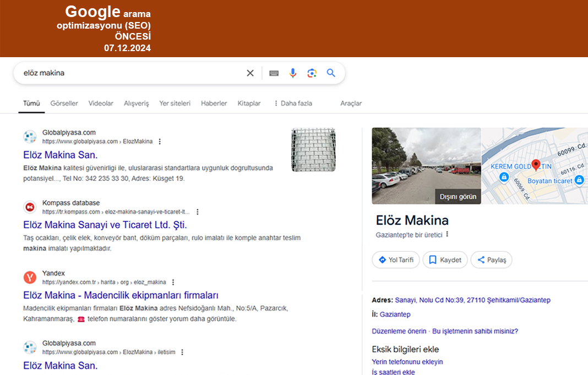Open options dots beside Kompass result URL

coord(198,212)
